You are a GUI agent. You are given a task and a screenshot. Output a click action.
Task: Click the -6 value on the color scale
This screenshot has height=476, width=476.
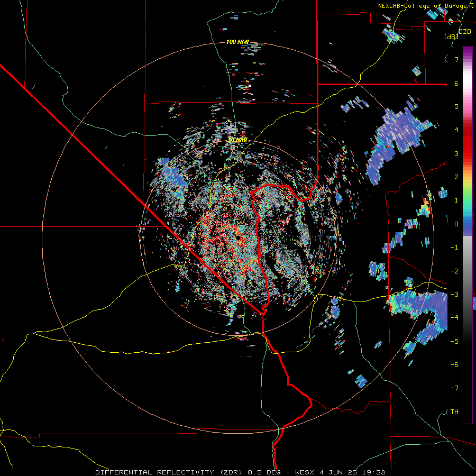click(x=454, y=364)
